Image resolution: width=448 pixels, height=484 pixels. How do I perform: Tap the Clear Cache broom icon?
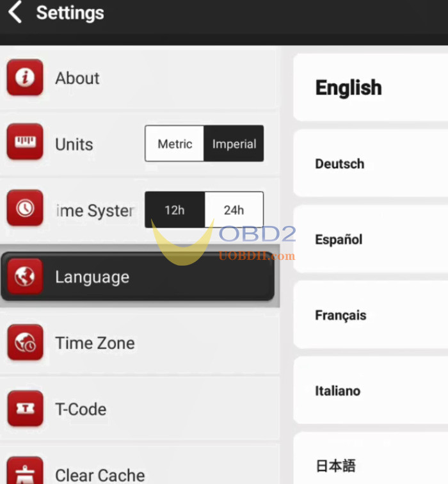[x=26, y=471]
